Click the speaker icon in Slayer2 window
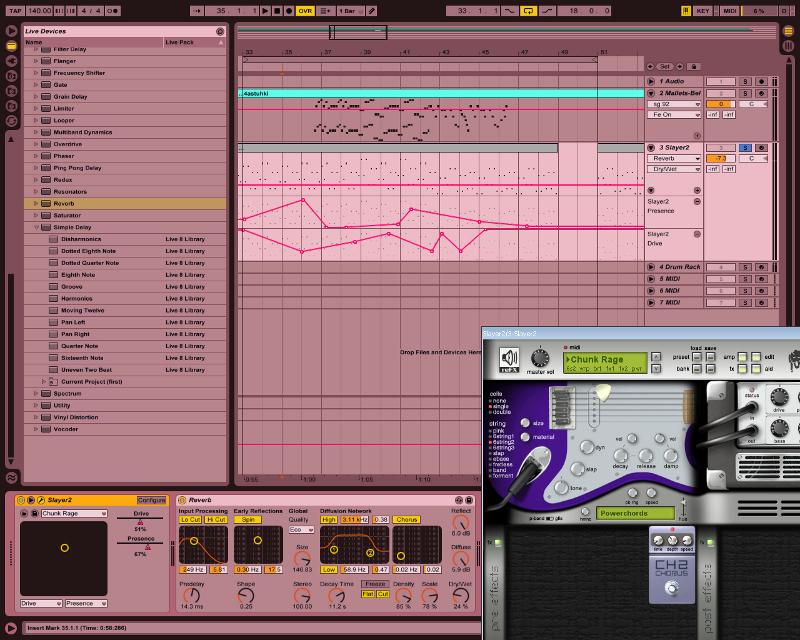 point(509,359)
